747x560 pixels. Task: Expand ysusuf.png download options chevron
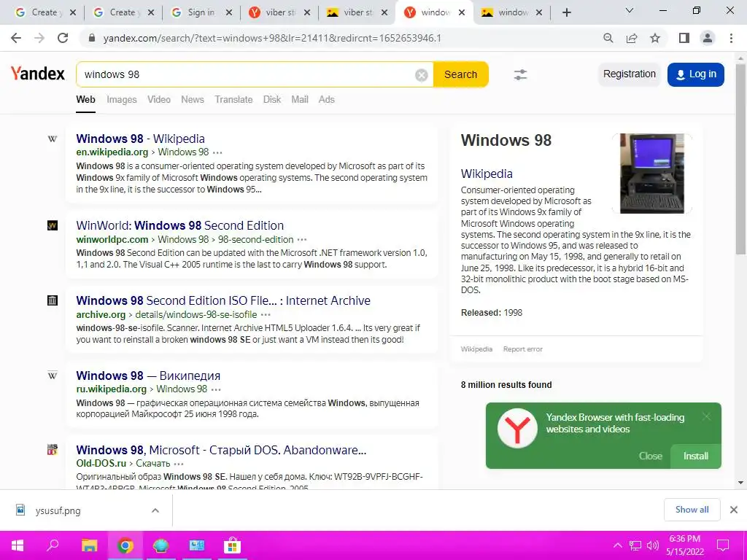(155, 510)
